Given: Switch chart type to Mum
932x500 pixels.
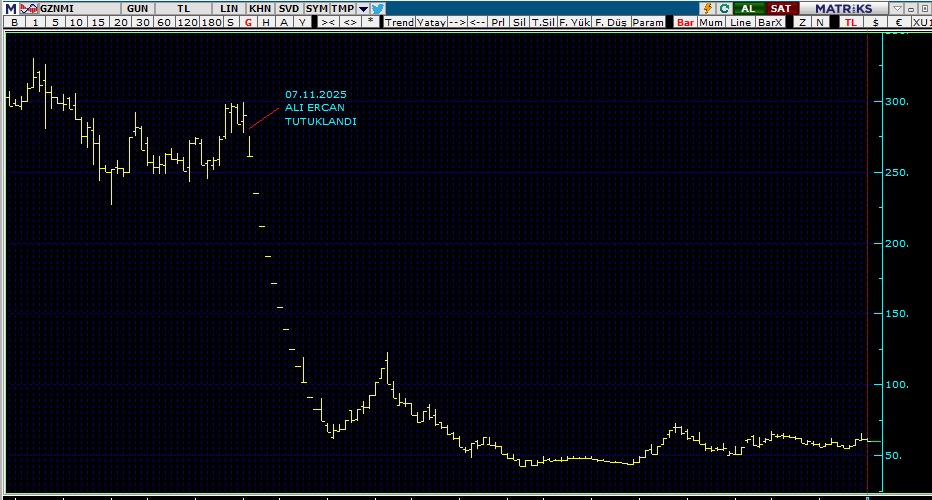Looking at the screenshot, I should click(712, 22).
